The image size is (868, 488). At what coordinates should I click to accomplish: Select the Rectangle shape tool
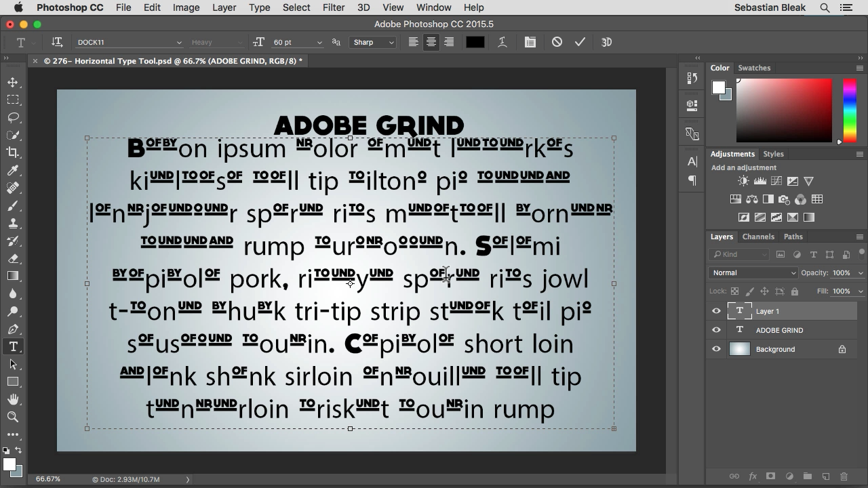pyautogui.click(x=13, y=382)
